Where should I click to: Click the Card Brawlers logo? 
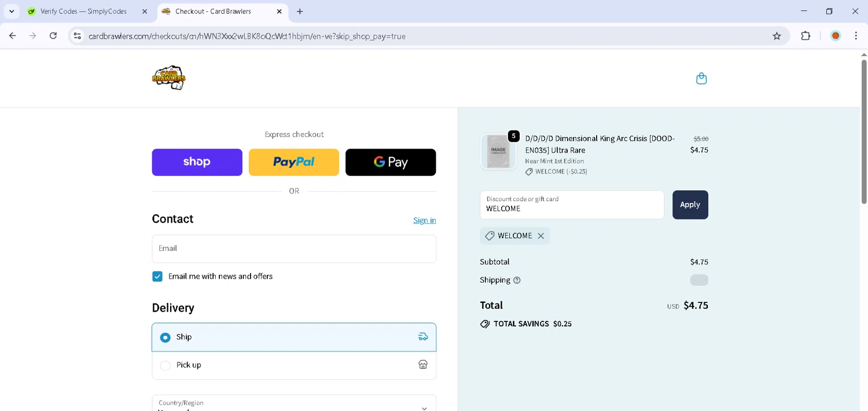(168, 77)
